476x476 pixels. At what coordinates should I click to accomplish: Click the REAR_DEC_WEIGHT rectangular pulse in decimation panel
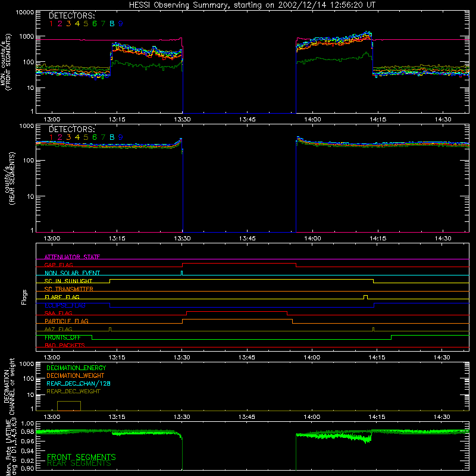point(69,406)
